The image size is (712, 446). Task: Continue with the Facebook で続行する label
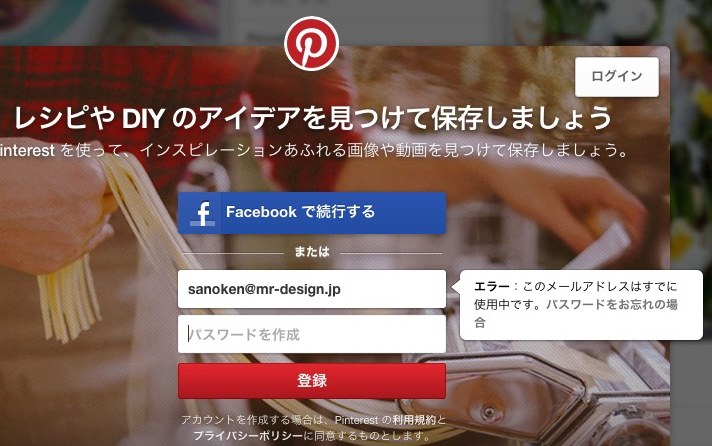coord(300,212)
